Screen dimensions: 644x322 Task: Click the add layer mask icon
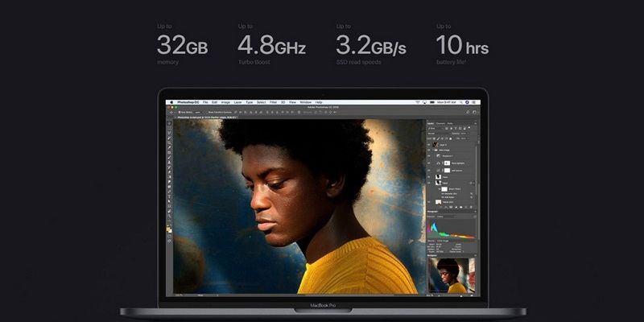[451, 207]
